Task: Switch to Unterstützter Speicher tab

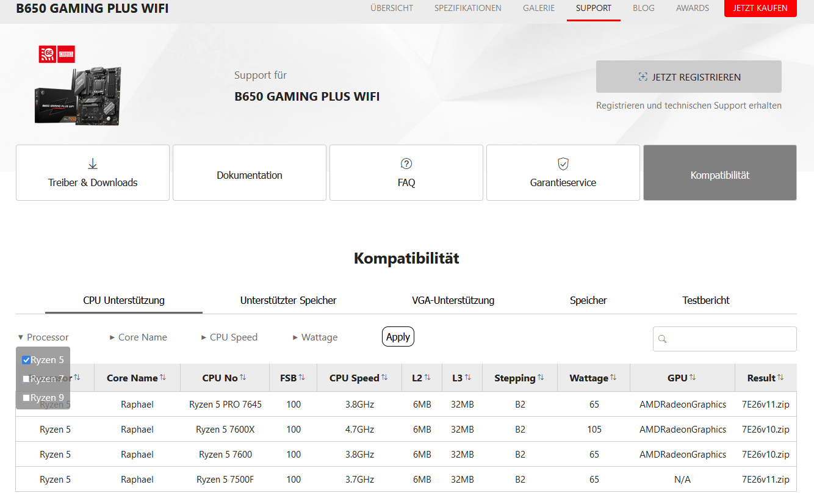Action: [x=288, y=300]
